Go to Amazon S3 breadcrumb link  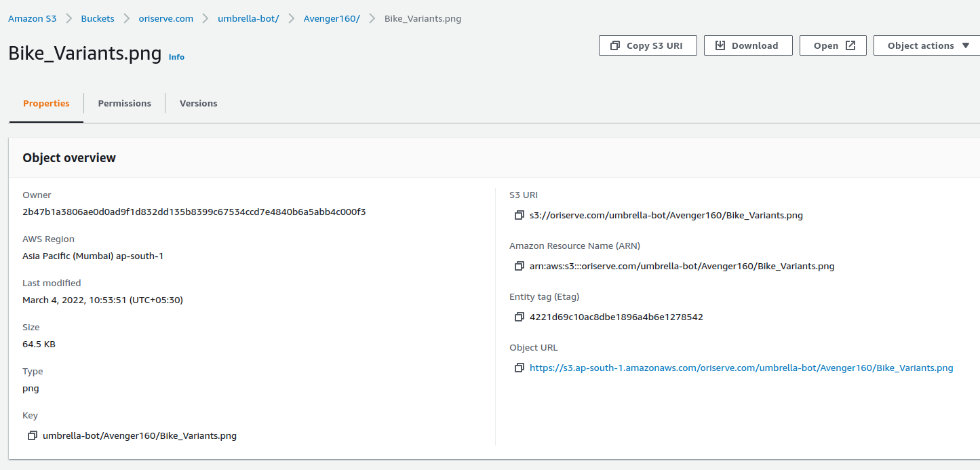point(32,18)
